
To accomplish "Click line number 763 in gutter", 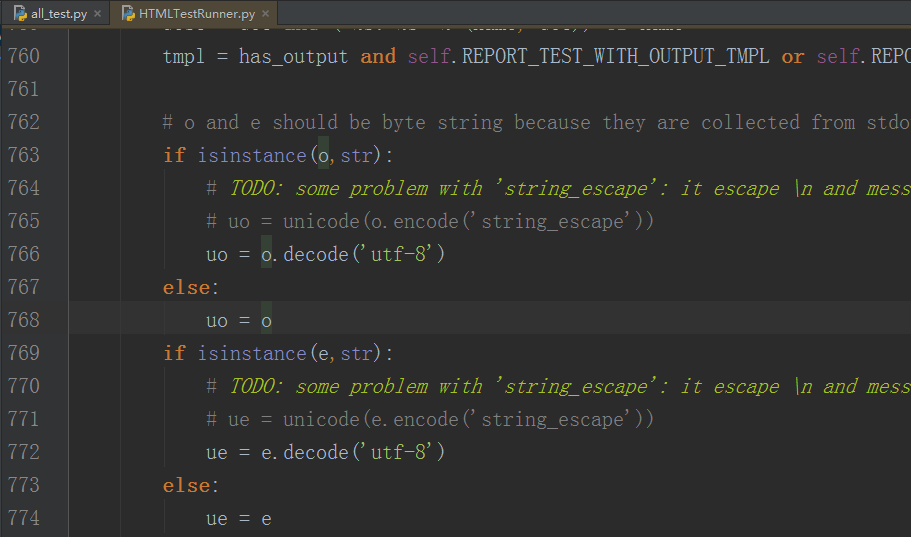I will [24, 155].
